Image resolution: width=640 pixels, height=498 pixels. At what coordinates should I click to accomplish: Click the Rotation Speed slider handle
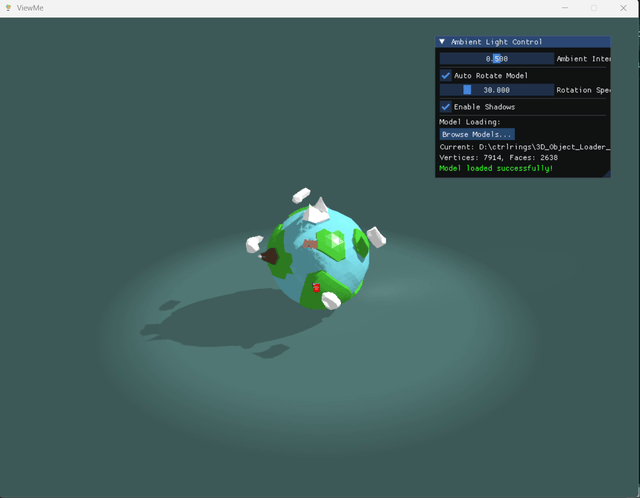coord(467,90)
